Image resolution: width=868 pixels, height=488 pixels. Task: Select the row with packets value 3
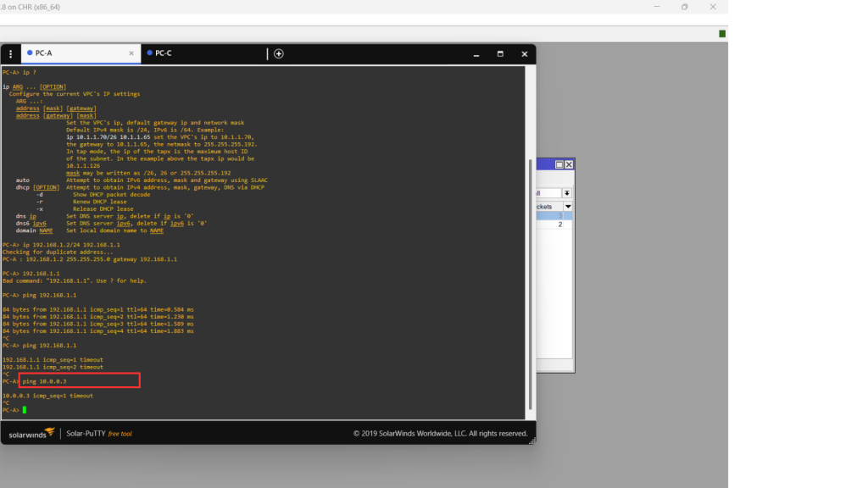click(x=551, y=216)
